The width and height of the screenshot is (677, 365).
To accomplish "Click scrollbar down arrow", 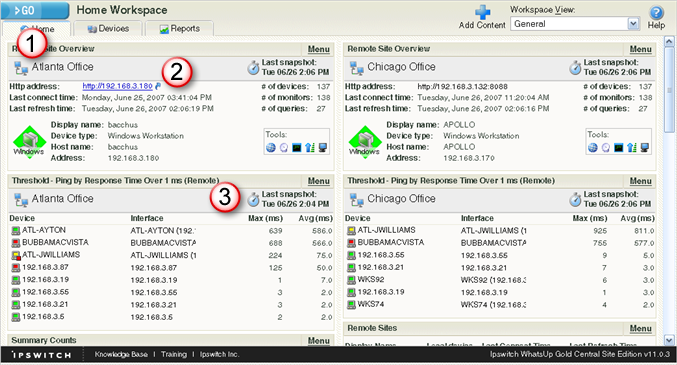I will 669,340.
